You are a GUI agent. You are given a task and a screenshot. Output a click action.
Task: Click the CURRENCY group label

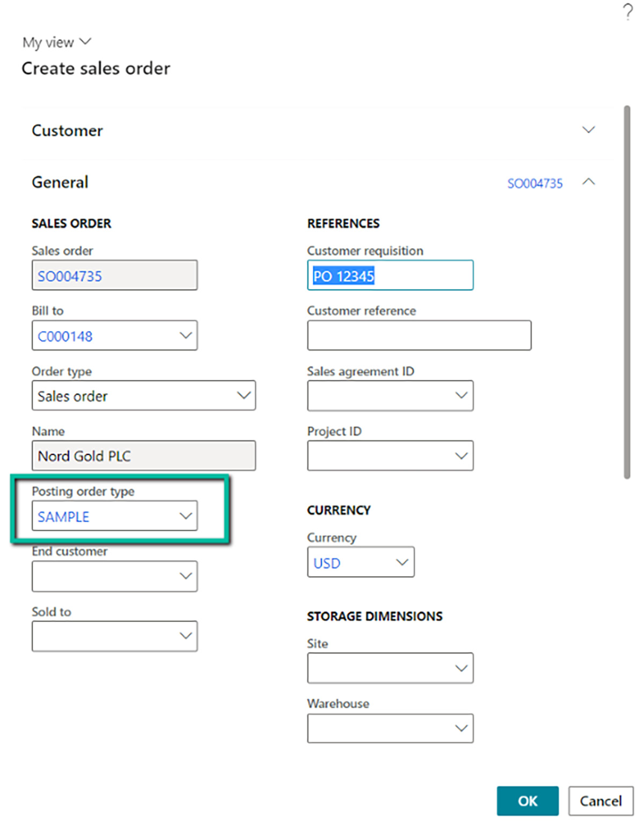pyautogui.click(x=339, y=510)
